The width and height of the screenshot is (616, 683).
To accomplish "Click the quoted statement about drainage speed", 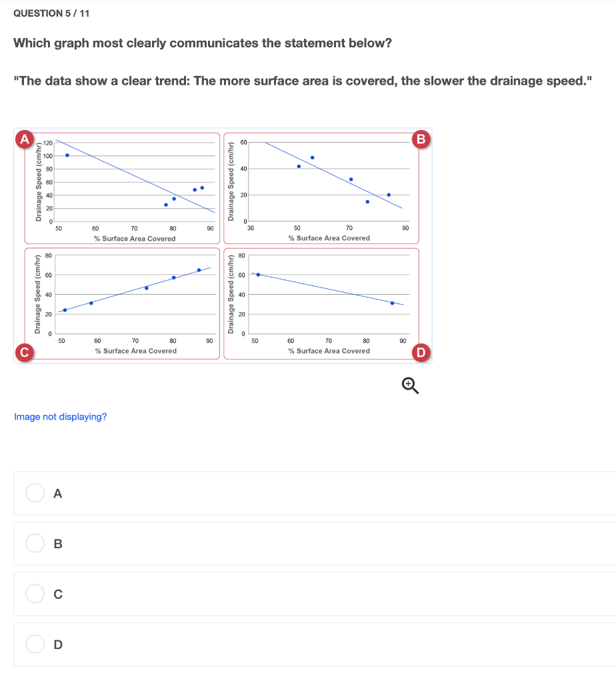I will point(303,81).
